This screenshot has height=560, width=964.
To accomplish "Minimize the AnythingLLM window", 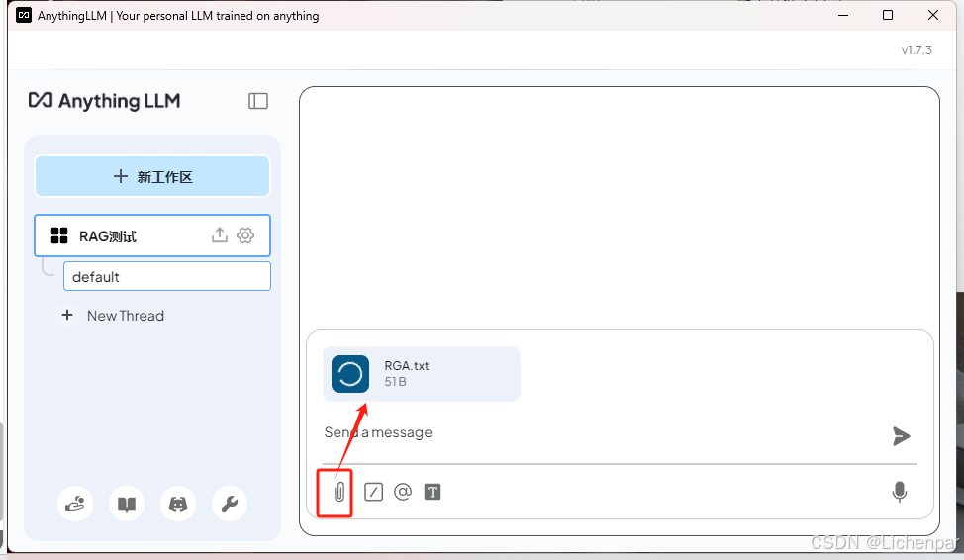I will coord(843,16).
